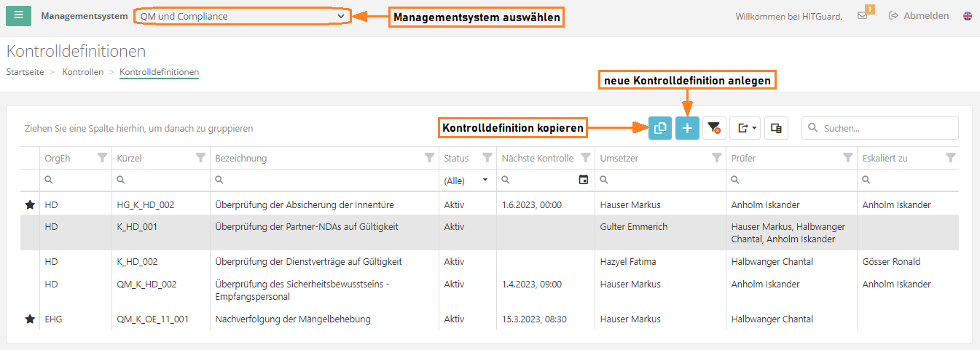Open filter for the Status column header
Screen dimensions: 980x350
[487, 158]
